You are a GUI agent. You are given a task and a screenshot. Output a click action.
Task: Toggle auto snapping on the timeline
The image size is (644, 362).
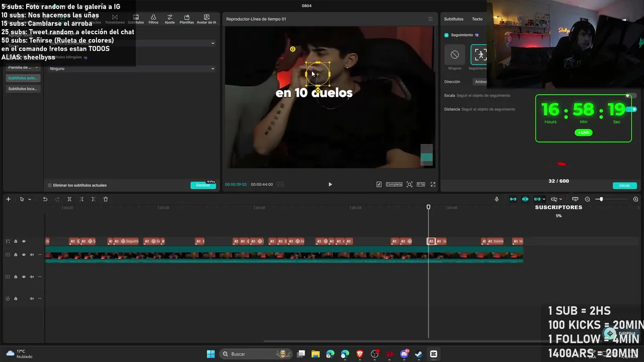pos(525,199)
